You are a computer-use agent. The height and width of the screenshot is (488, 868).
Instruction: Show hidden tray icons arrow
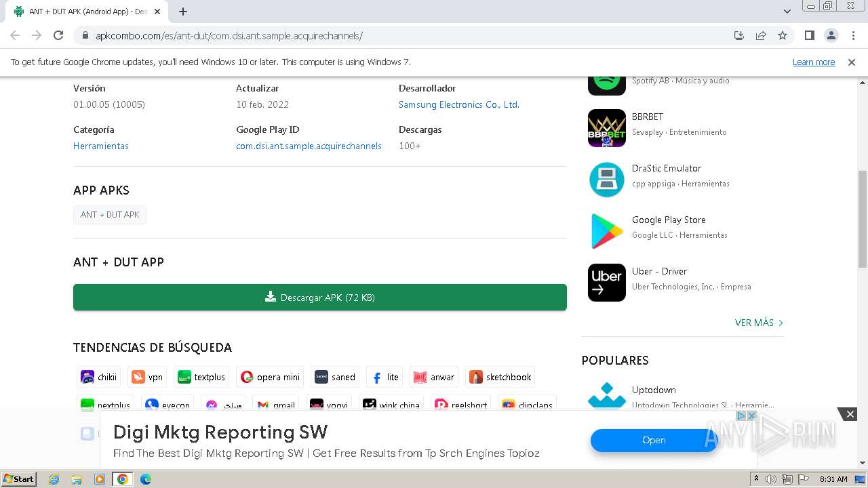(x=757, y=479)
